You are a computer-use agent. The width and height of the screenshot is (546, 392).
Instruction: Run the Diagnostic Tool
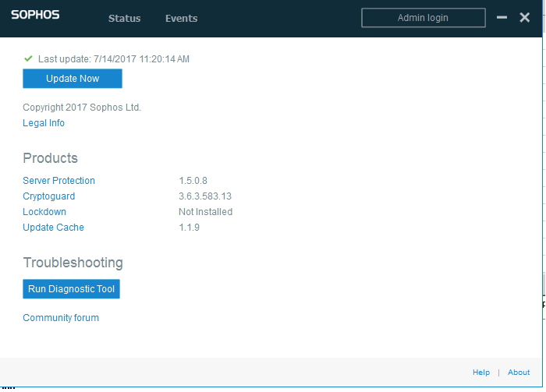72,289
